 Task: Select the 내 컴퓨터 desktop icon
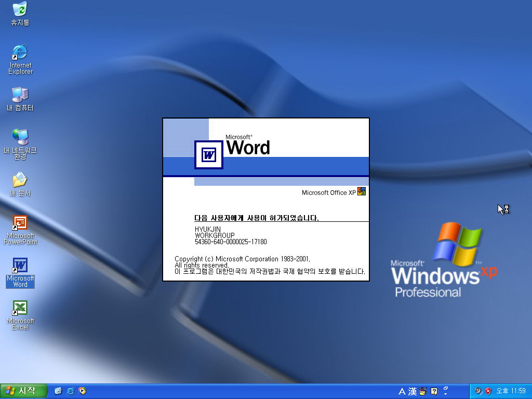20,99
